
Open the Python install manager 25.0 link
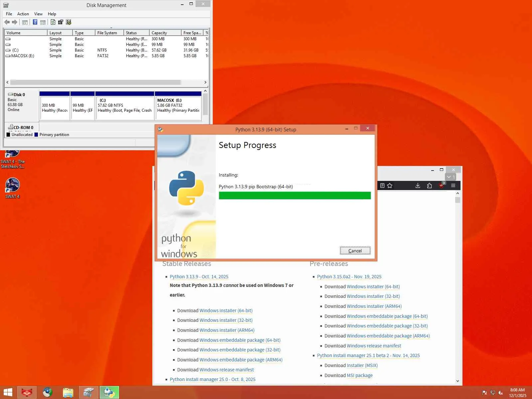tap(212, 379)
